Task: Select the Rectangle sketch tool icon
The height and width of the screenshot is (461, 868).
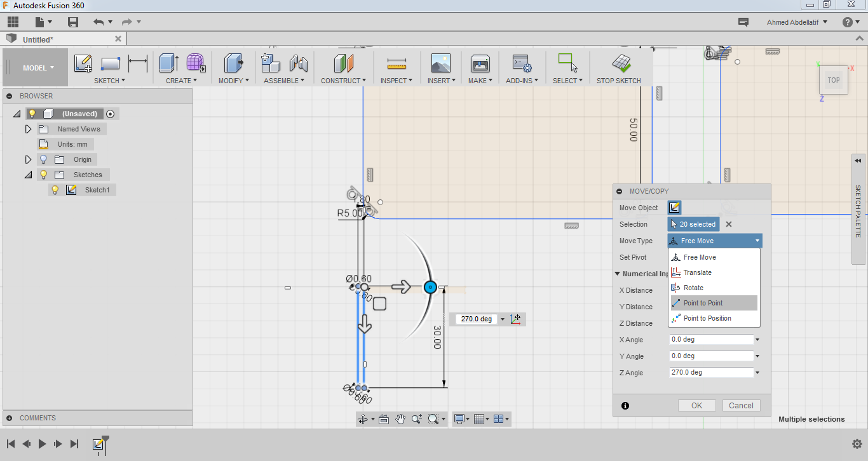Action: (x=111, y=63)
